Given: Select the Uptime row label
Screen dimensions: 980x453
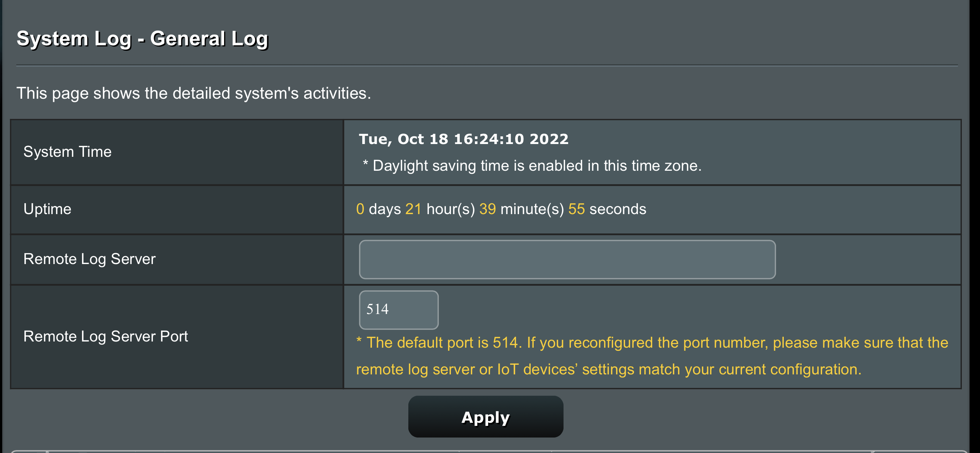Looking at the screenshot, I should click(47, 209).
